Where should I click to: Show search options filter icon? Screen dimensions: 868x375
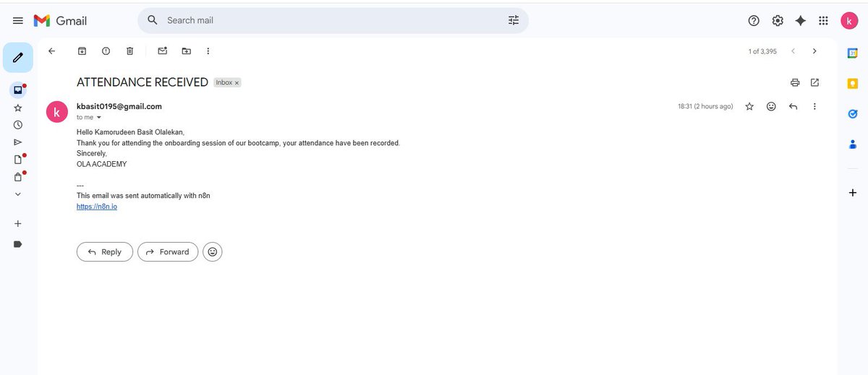click(514, 20)
